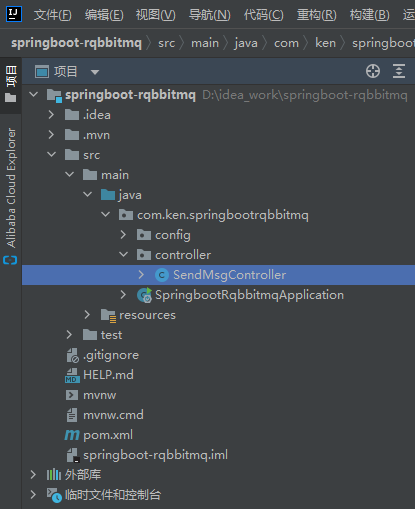Open the 文件(F) menu

coord(52,15)
